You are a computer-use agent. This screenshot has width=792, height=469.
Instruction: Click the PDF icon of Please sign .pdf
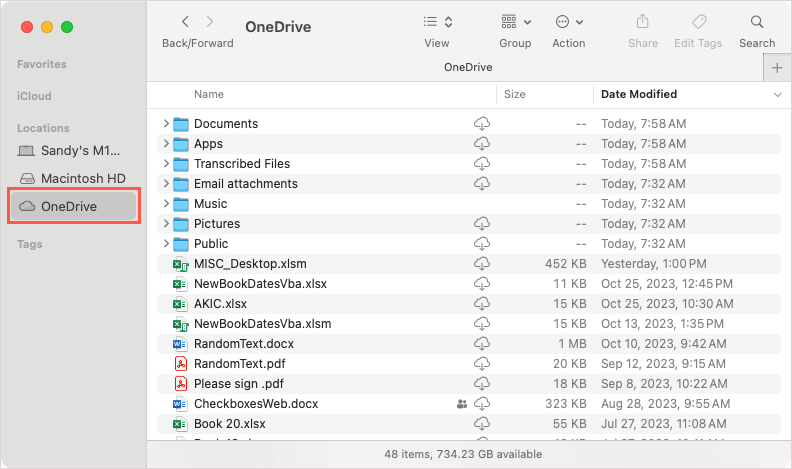click(x=181, y=384)
